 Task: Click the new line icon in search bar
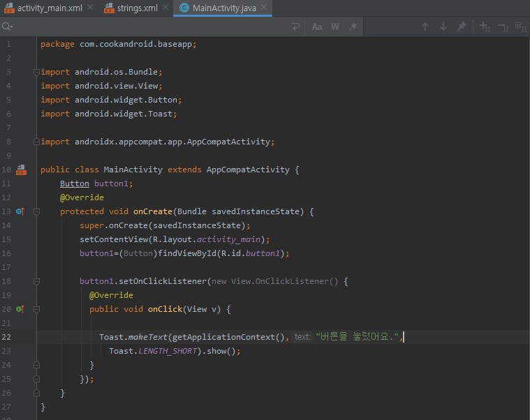pyautogui.click(x=295, y=27)
